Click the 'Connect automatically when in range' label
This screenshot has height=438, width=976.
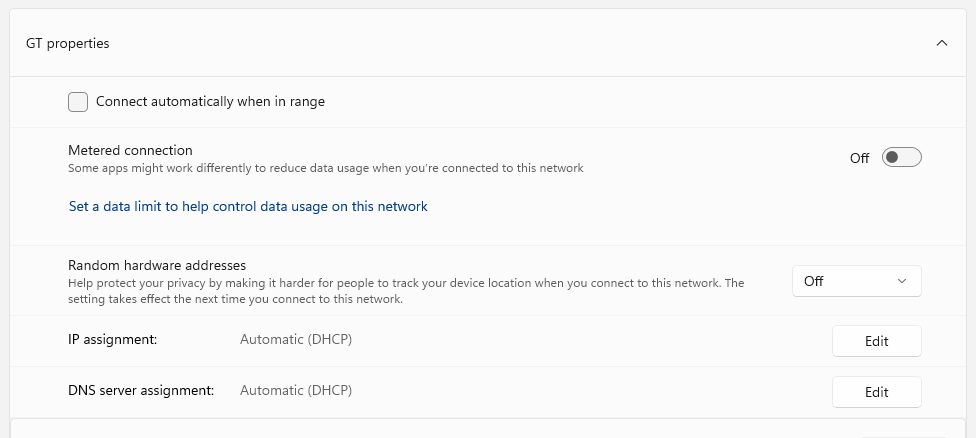point(210,101)
